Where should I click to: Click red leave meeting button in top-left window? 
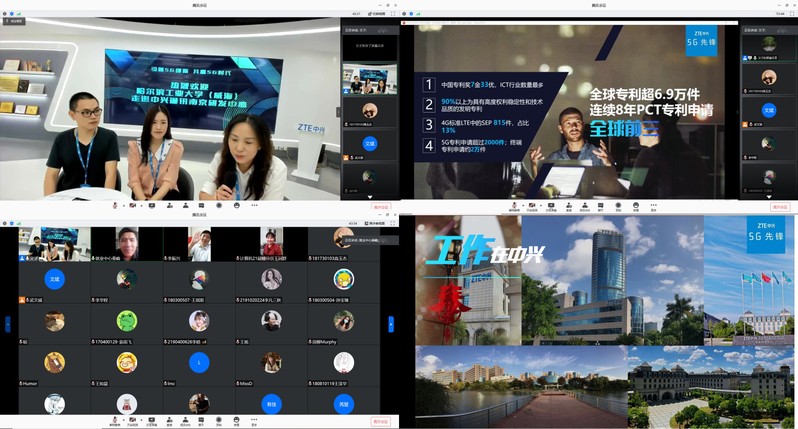[381, 207]
